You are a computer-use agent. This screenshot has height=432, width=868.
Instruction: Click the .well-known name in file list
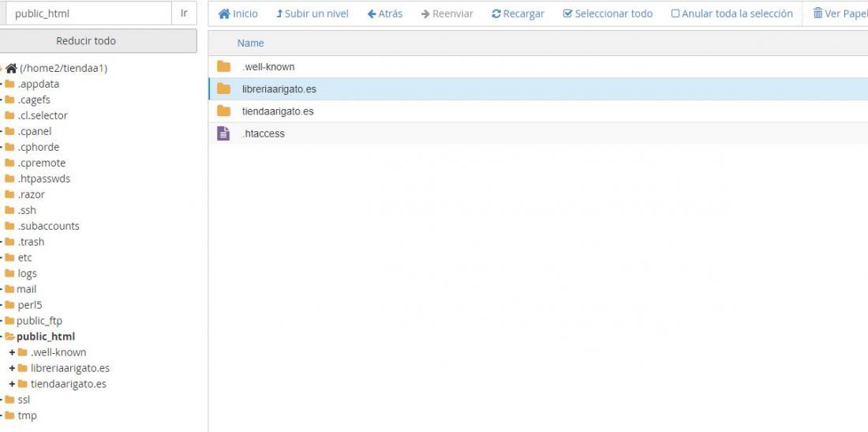coord(268,67)
